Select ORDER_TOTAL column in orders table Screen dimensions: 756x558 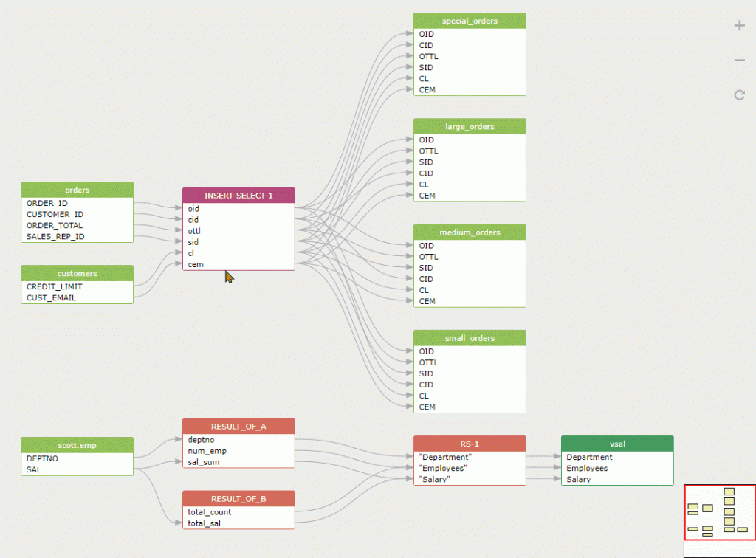coord(55,225)
